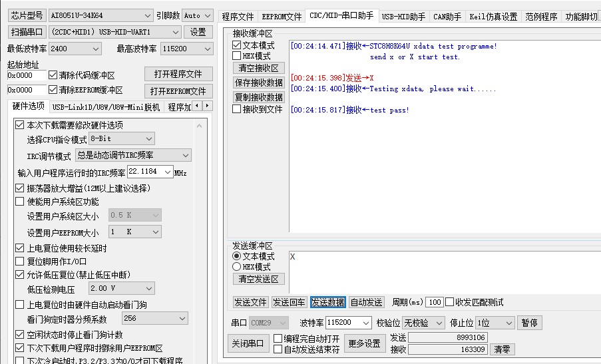Switch to the CAN助手 tab
601x364 pixels.
pos(447,17)
